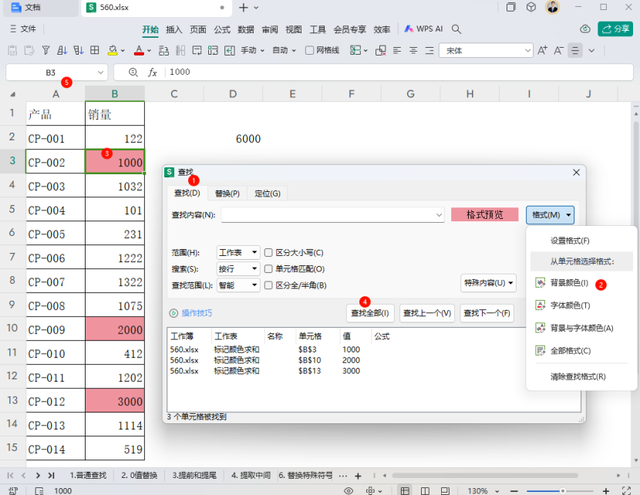Image resolution: width=640 pixels, height=495 pixels.
Task: Switch to the 定位(G) tab
Action: [267, 193]
